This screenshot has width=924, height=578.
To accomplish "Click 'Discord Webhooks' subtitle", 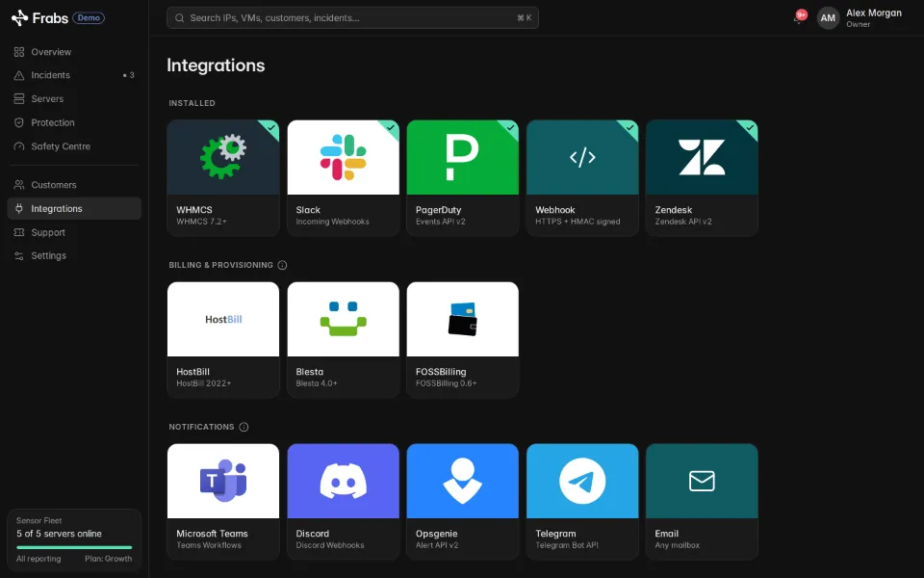I will [330, 545].
